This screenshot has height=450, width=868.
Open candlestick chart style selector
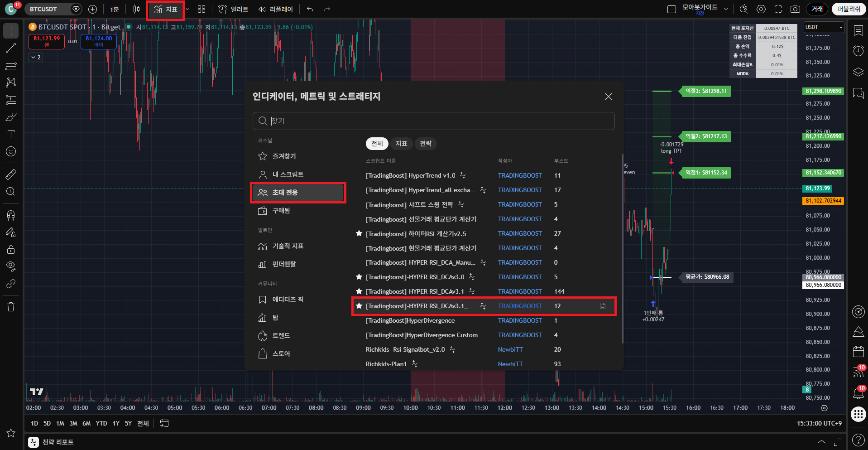136,9
